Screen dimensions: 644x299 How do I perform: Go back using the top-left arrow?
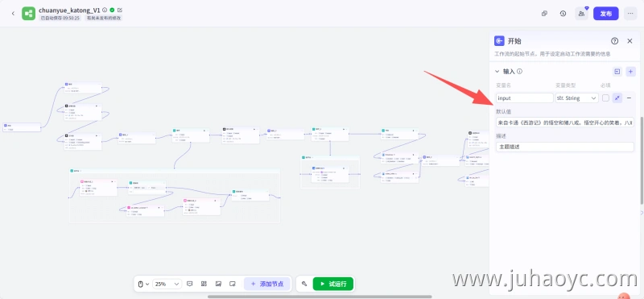pyautogui.click(x=13, y=14)
